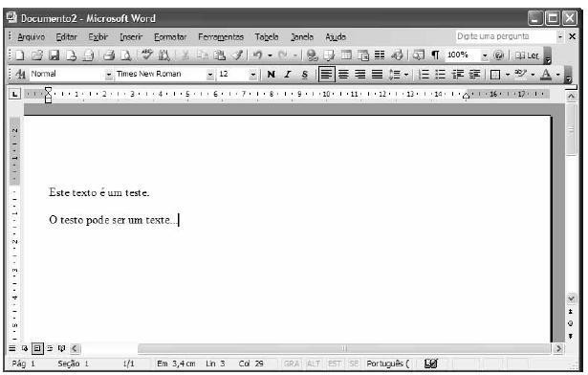The image size is (588, 375).
Task: Toggle show/hide paragraph marks
Action: [x=435, y=55]
